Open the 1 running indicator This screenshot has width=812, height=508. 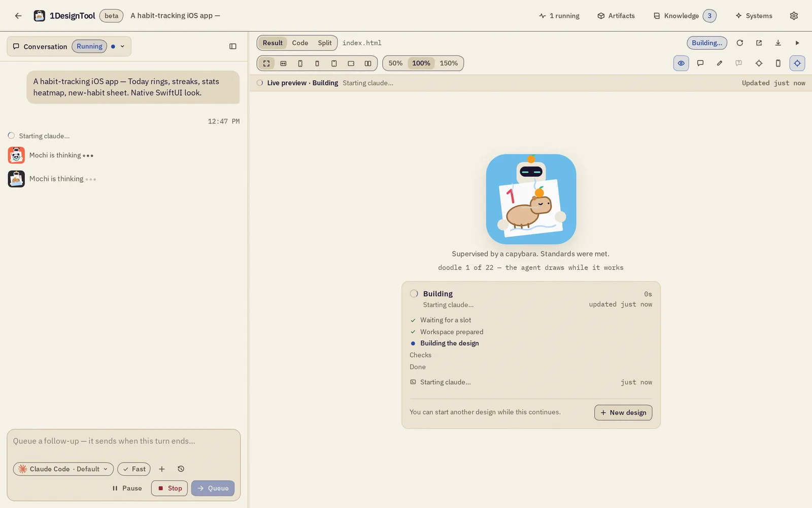559,16
